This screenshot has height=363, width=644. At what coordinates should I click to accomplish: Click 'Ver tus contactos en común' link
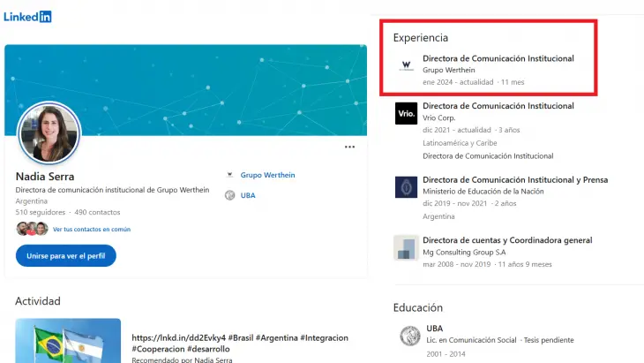(x=92, y=230)
